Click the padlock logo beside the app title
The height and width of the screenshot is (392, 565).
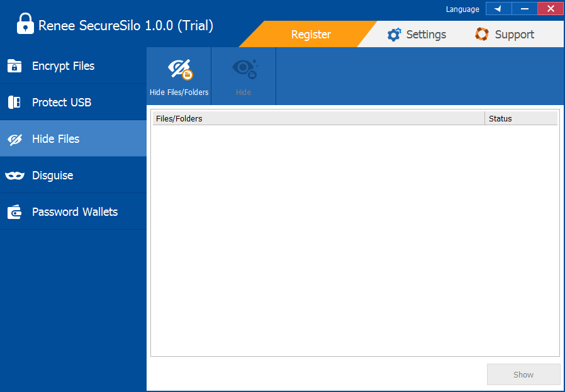pos(25,24)
